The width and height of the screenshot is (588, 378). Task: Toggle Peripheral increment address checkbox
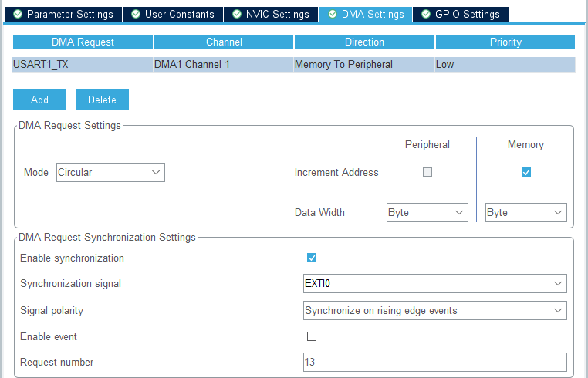(427, 173)
